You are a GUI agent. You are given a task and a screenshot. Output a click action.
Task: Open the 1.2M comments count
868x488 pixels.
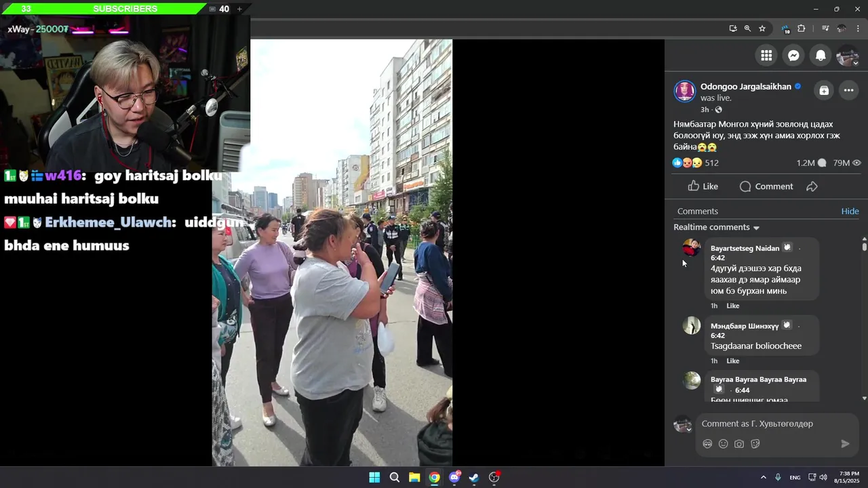click(x=811, y=163)
